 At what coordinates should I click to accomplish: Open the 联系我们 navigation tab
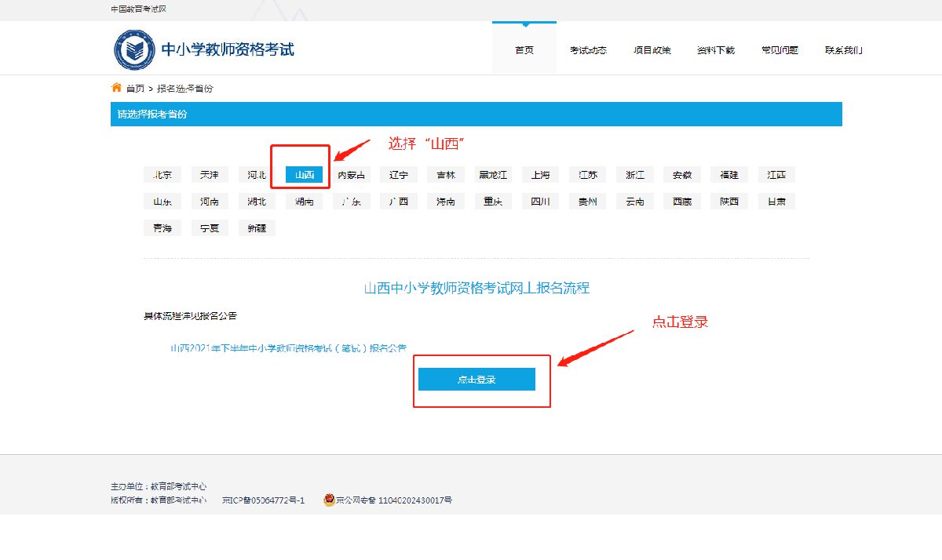(x=844, y=50)
